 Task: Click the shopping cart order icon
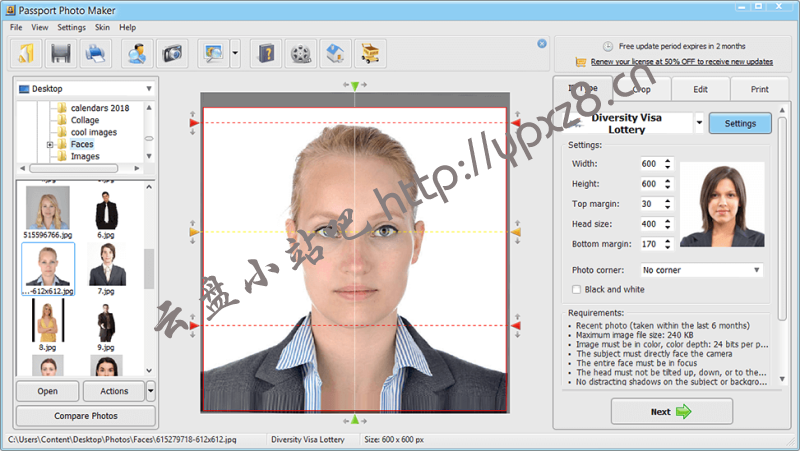370,54
